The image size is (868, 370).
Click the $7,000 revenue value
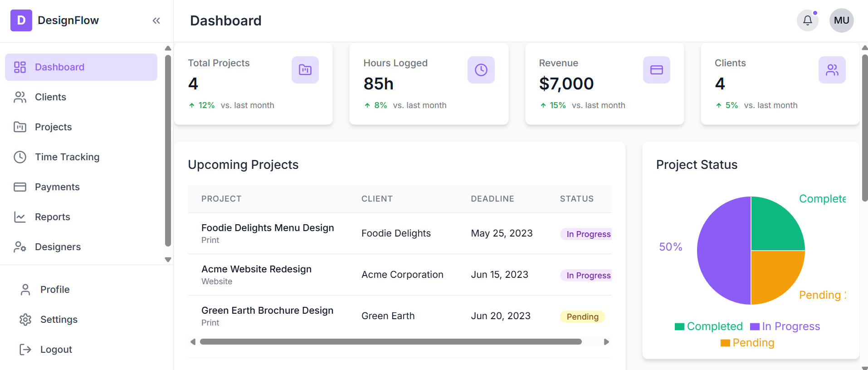click(566, 84)
